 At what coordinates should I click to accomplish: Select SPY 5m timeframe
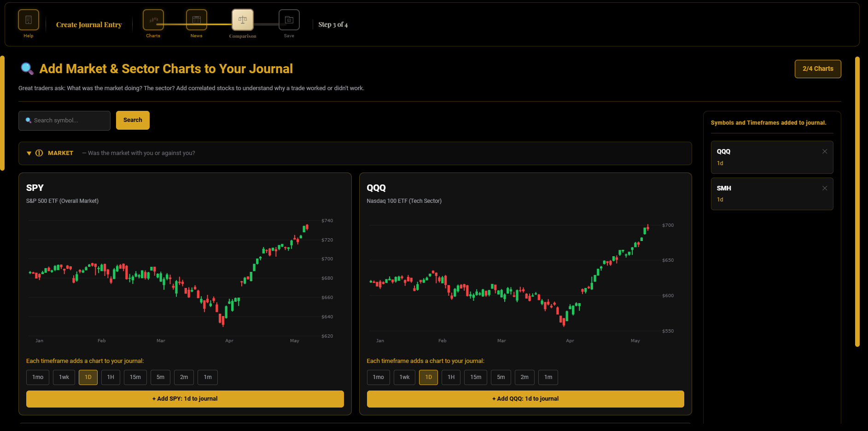[x=160, y=377]
